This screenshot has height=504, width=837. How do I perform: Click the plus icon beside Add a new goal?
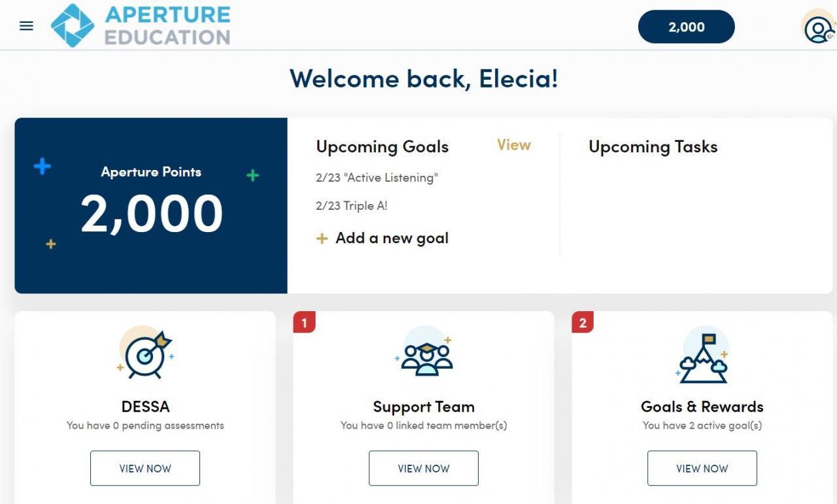(x=322, y=239)
